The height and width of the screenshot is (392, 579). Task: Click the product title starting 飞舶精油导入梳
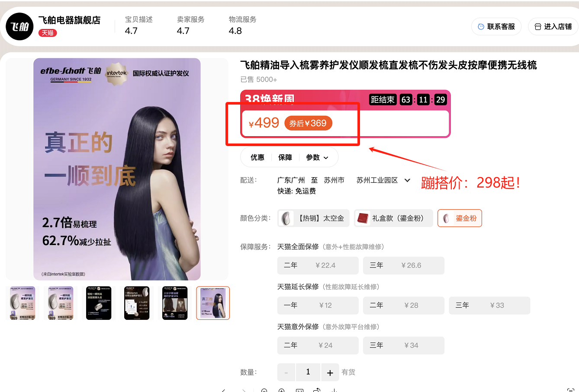(x=389, y=65)
